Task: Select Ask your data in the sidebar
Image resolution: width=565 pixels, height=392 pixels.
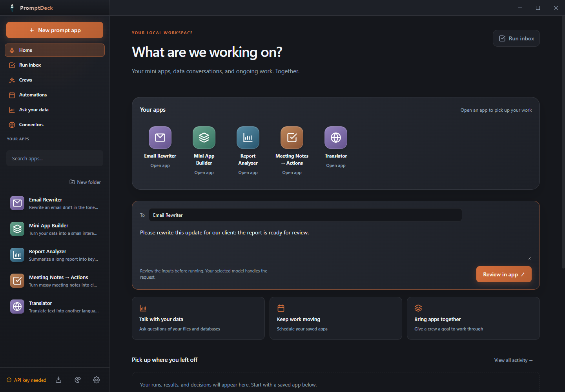Action: point(55,110)
